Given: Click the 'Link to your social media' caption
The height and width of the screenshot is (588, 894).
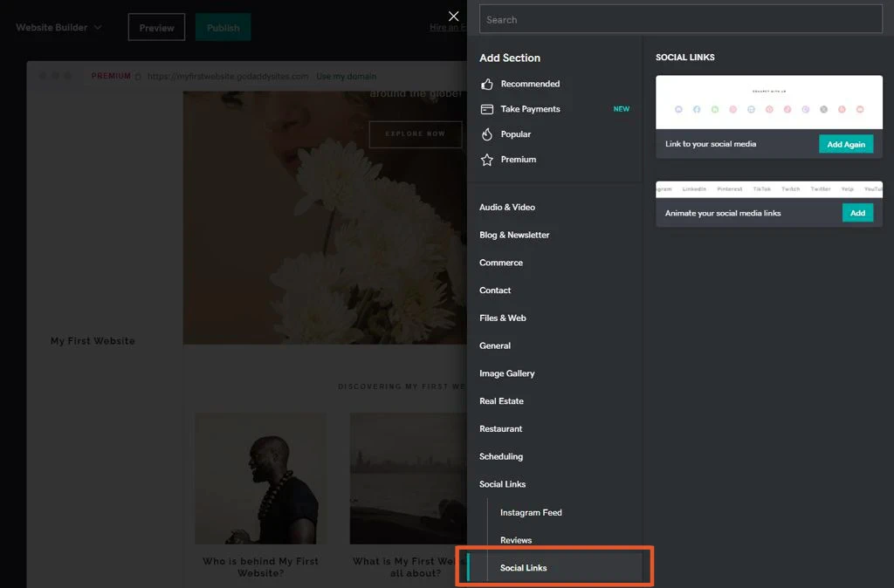Looking at the screenshot, I should click(711, 144).
